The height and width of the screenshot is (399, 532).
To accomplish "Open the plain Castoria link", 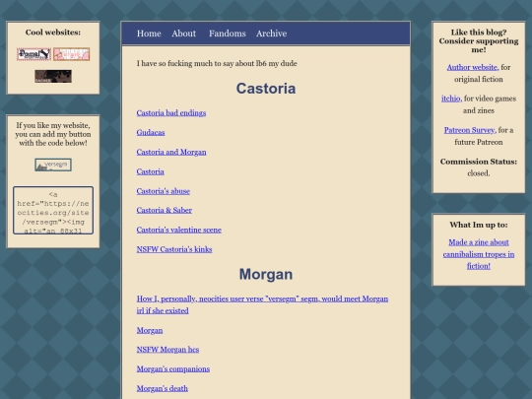I will pos(151,171).
